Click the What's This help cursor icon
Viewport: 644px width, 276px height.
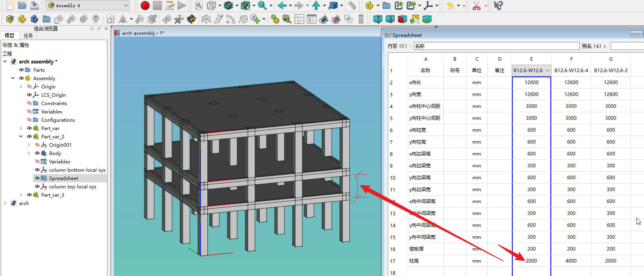(x=498, y=6)
